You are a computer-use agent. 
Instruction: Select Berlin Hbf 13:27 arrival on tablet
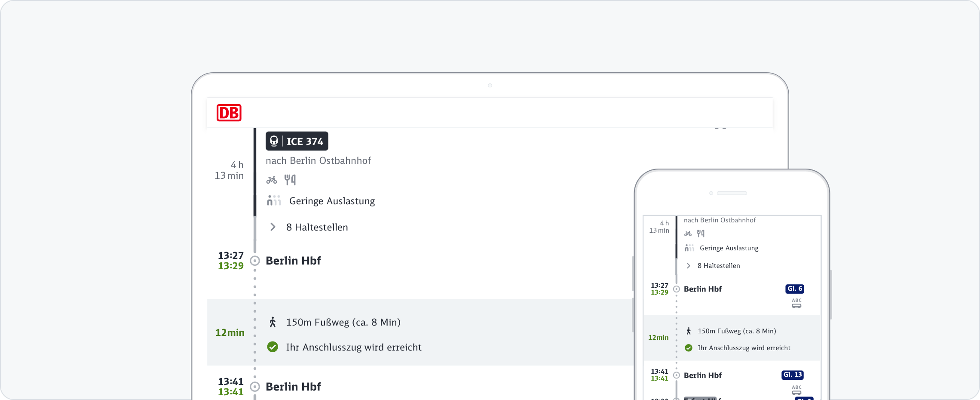(x=293, y=261)
